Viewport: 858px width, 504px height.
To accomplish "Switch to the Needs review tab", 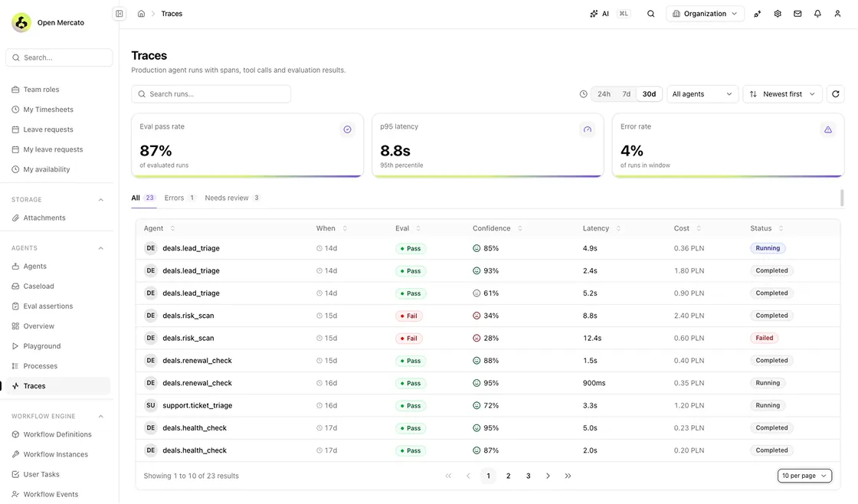I will pyautogui.click(x=233, y=198).
